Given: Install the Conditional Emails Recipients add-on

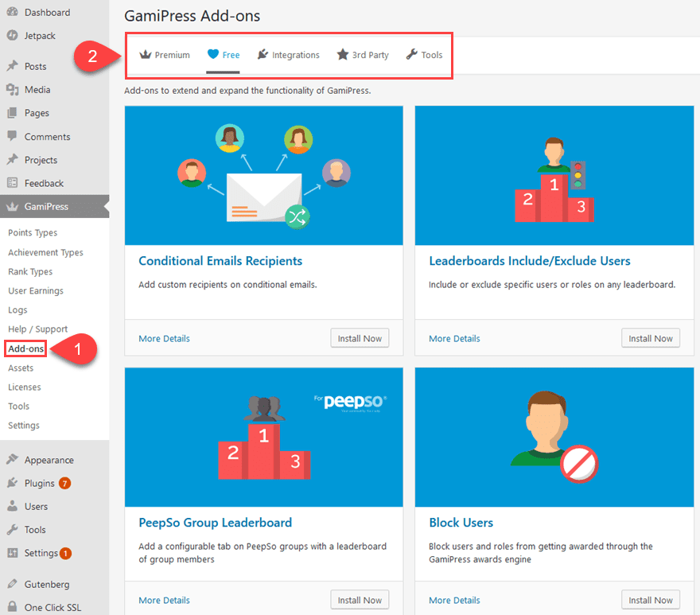Looking at the screenshot, I should (360, 337).
